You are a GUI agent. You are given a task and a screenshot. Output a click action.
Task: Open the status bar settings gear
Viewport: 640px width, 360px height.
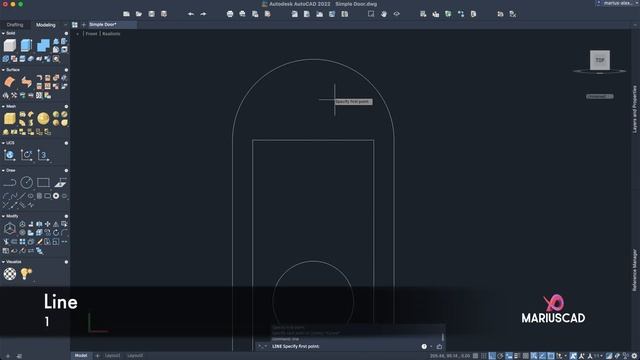click(x=634, y=356)
